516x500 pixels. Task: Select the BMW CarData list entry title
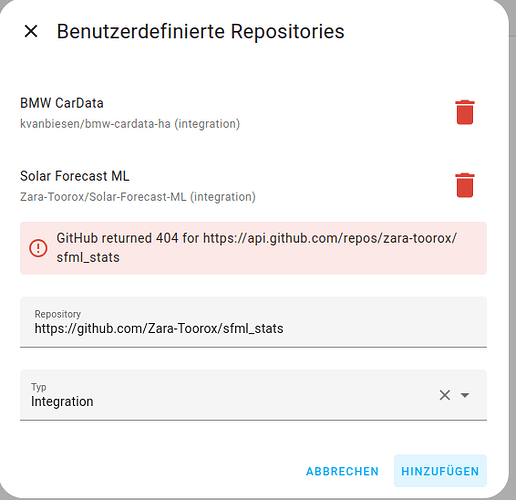62,103
